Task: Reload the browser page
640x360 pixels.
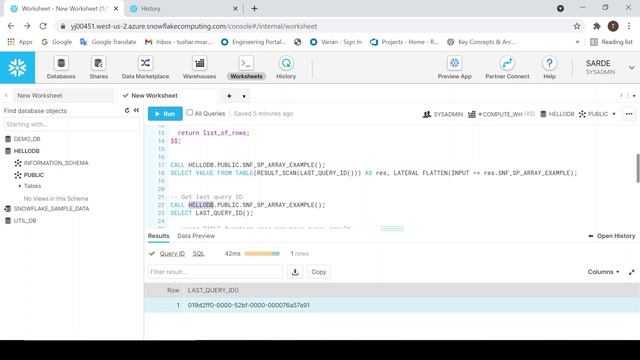Action: 43,26
